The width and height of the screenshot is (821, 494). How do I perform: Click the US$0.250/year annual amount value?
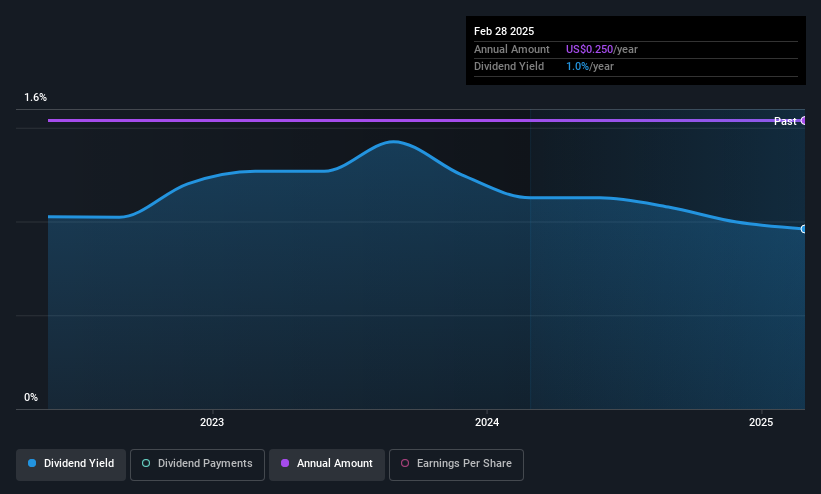coord(602,49)
